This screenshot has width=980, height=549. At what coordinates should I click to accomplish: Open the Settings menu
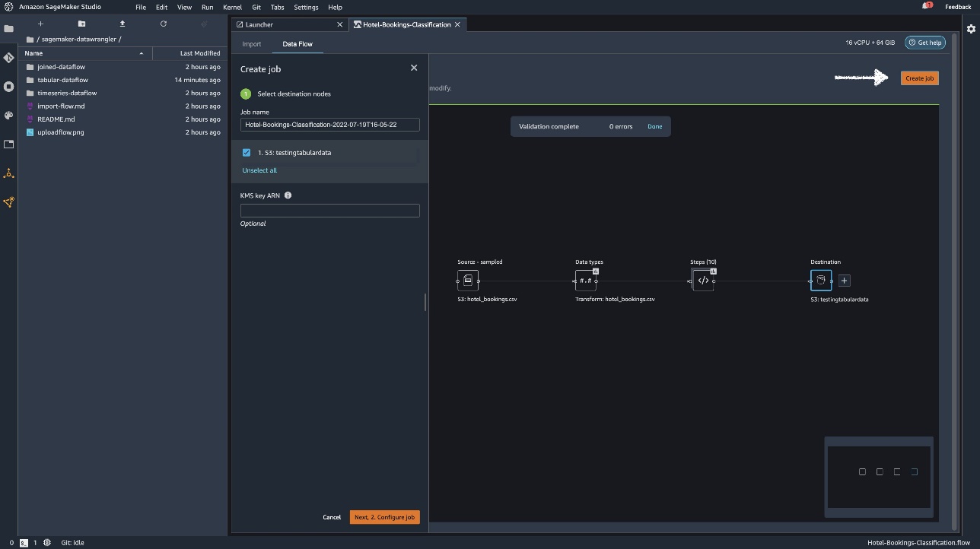point(306,7)
